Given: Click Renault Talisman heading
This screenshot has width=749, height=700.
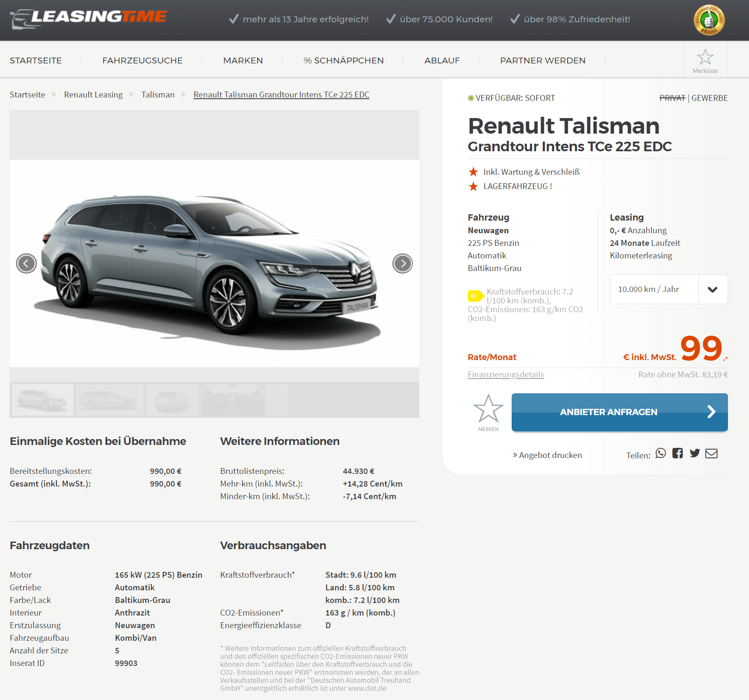Looking at the screenshot, I should tap(563, 126).
